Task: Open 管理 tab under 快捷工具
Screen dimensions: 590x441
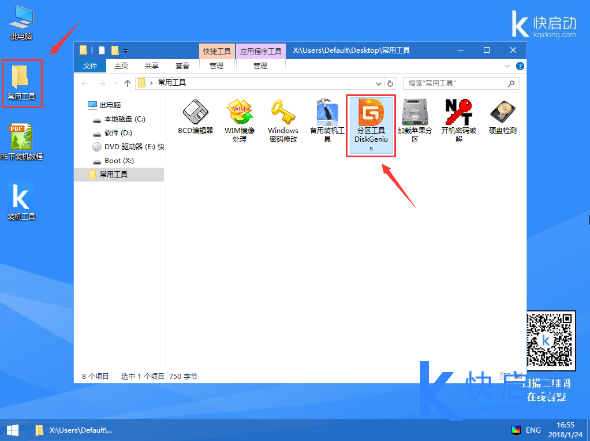Action: [x=217, y=66]
